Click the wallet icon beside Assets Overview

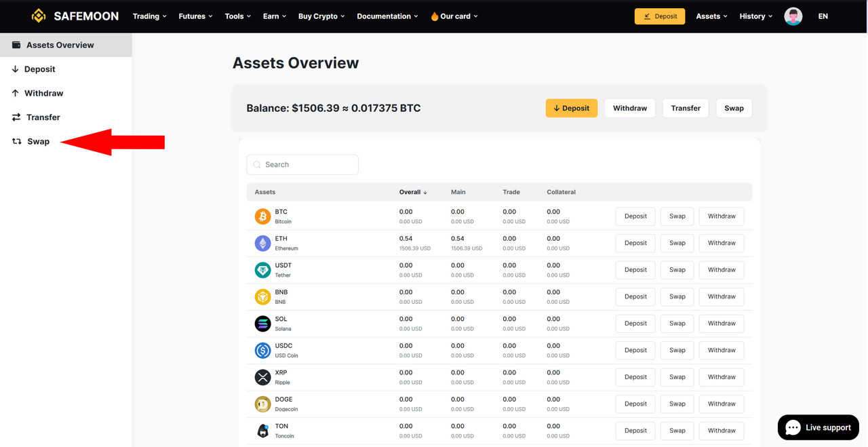16,45
